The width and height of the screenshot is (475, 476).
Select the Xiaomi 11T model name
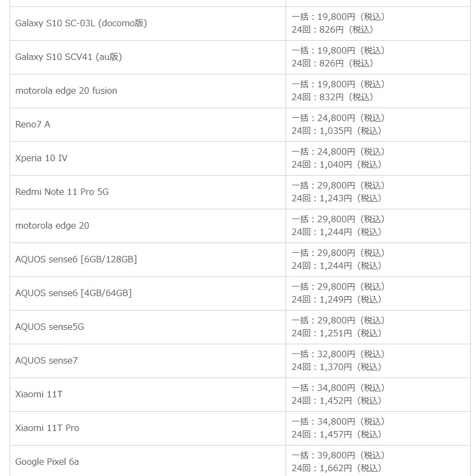point(39,394)
